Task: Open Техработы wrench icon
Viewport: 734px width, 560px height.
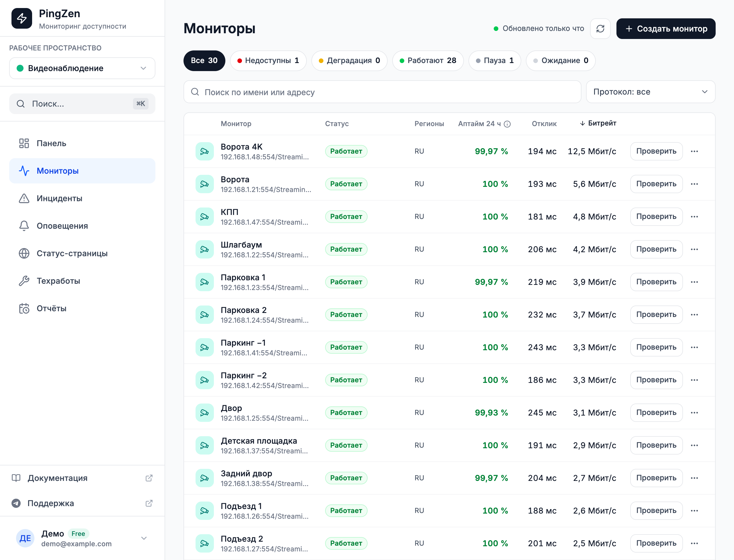Action: tap(24, 281)
